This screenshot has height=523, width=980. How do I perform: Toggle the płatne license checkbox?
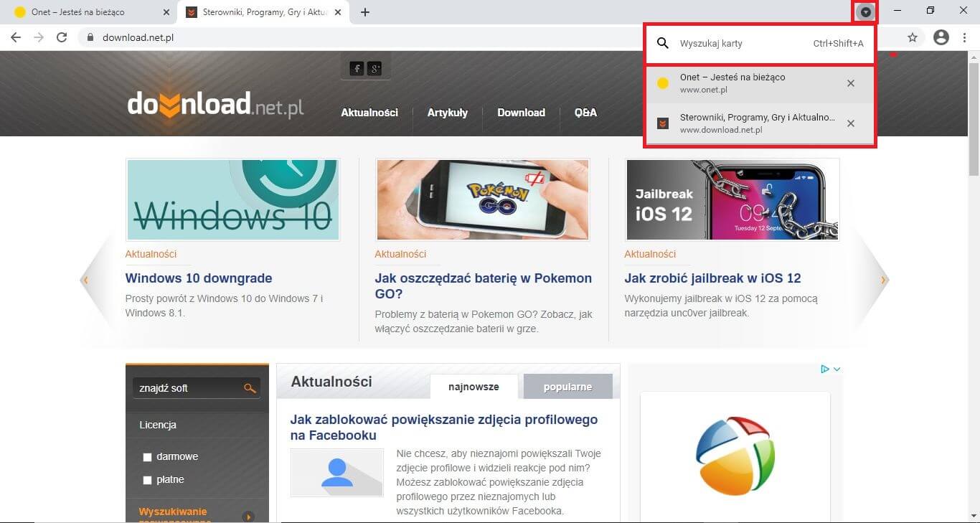point(148,480)
